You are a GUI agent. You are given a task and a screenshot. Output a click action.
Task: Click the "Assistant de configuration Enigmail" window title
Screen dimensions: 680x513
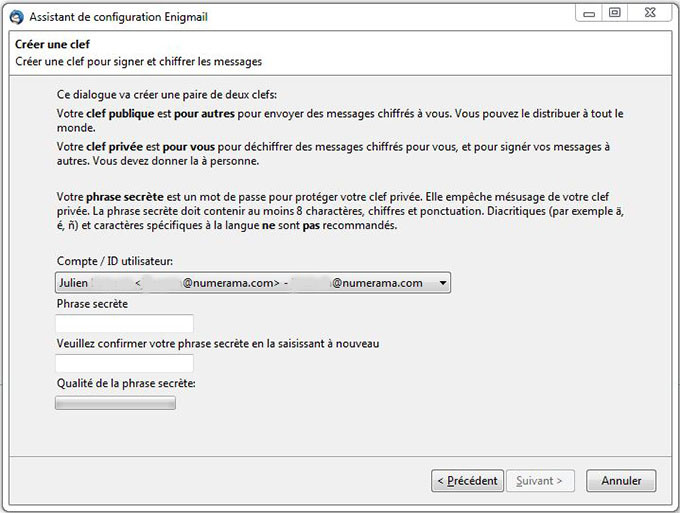[118, 17]
